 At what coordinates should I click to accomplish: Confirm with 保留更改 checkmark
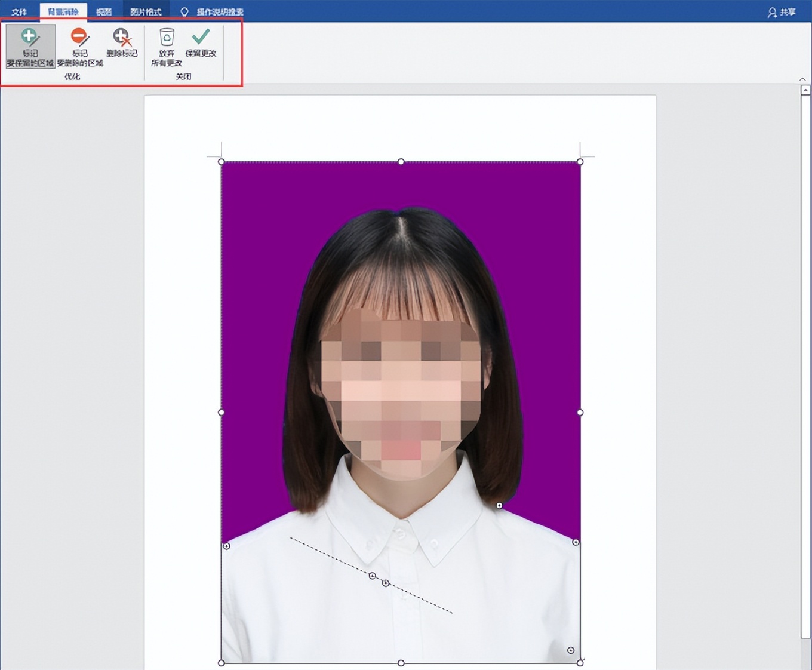click(201, 43)
